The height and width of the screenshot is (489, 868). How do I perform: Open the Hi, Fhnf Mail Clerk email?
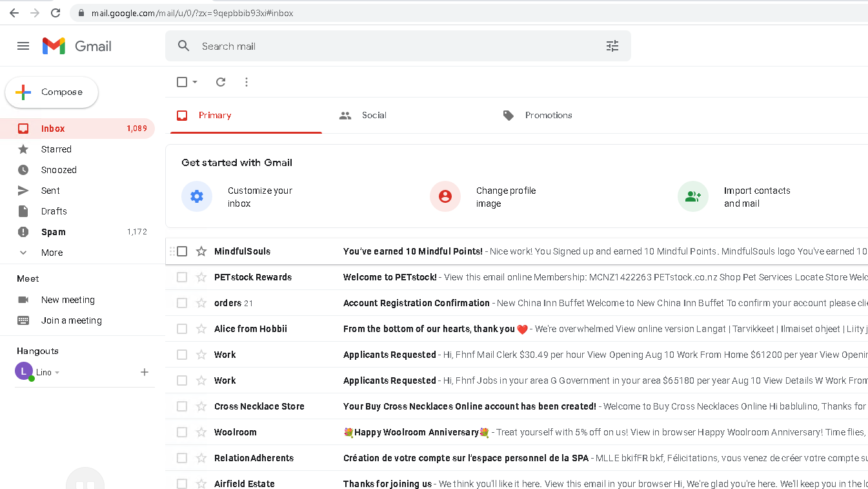pyautogui.click(x=516, y=355)
